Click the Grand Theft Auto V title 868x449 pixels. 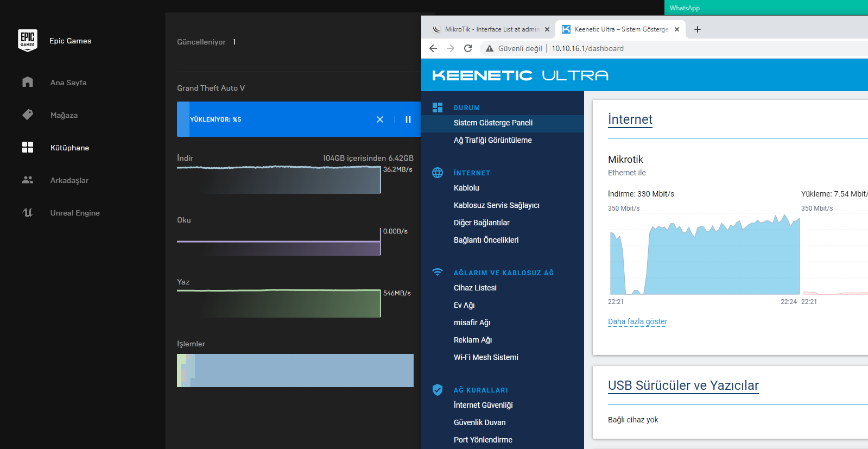pyautogui.click(x=211, y=88)
